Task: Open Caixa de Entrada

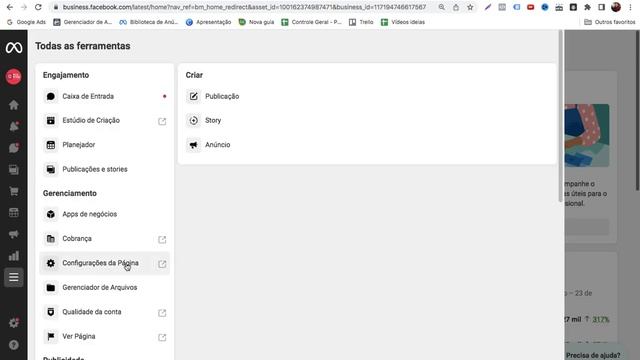Action: coord(104,96)
